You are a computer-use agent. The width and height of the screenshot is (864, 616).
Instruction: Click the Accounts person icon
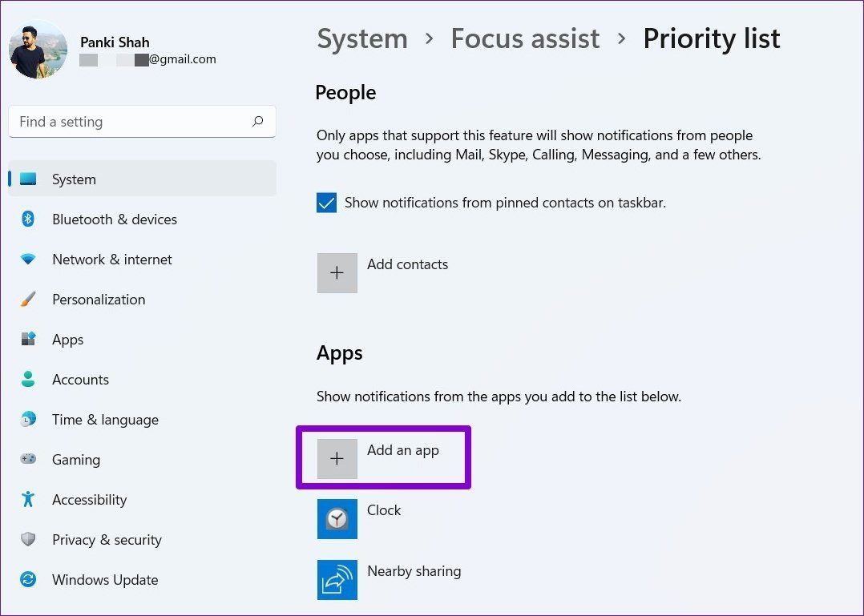tap(28, 379)
